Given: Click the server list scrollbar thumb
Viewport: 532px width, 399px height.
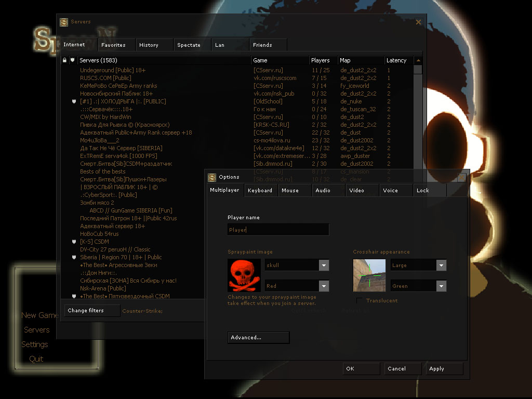Looking at the screenshot, I should pyautogui.click(x=418, y=69).
